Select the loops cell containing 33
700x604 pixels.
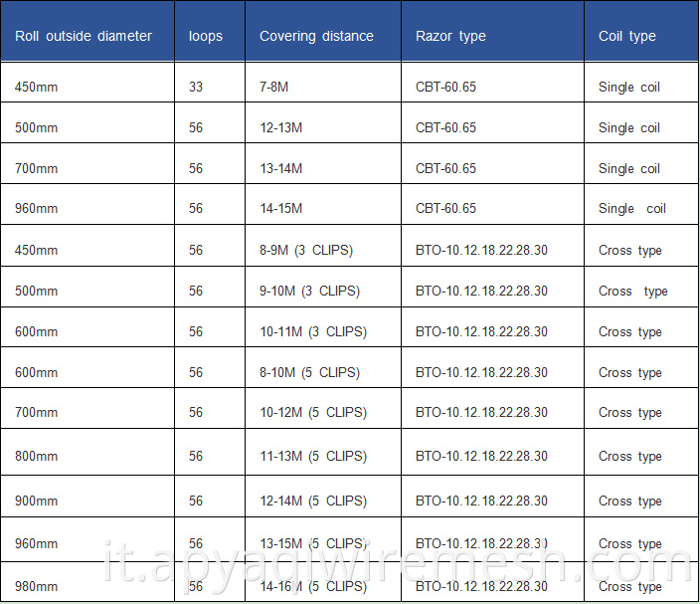210,83
